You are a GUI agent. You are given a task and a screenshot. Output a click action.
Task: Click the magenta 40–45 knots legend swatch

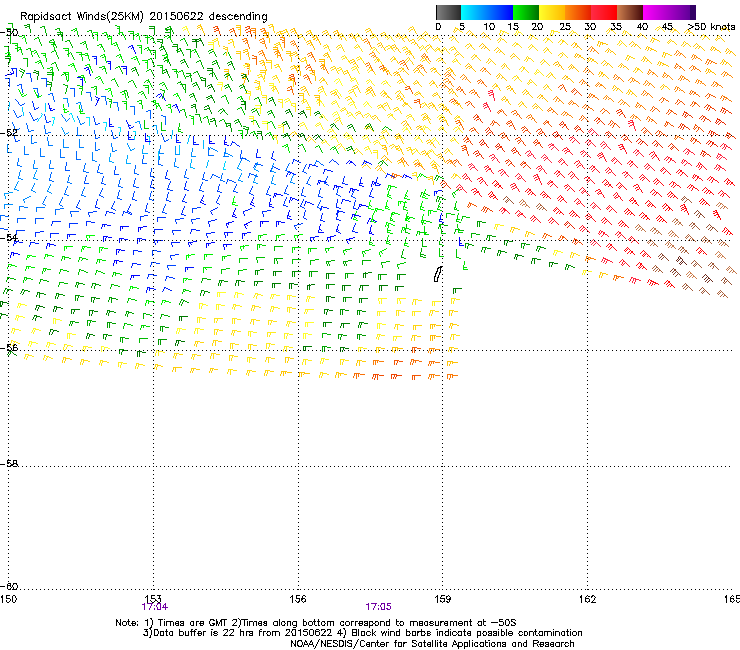click(x=656, y=12)
